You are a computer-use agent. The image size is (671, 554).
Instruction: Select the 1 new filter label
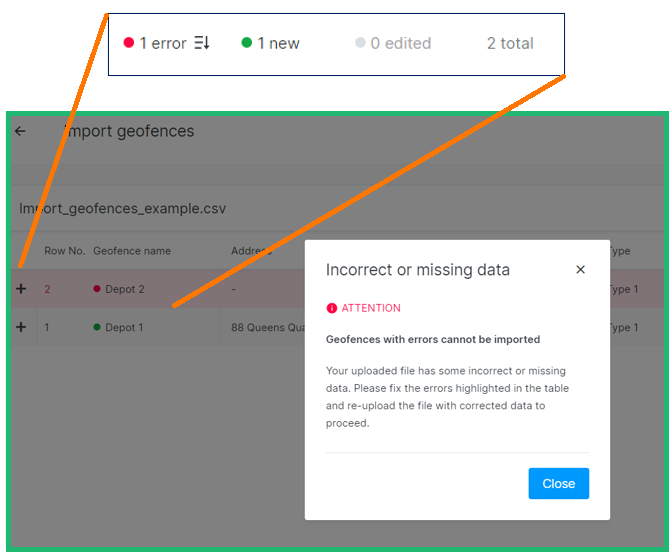point(278,43)
